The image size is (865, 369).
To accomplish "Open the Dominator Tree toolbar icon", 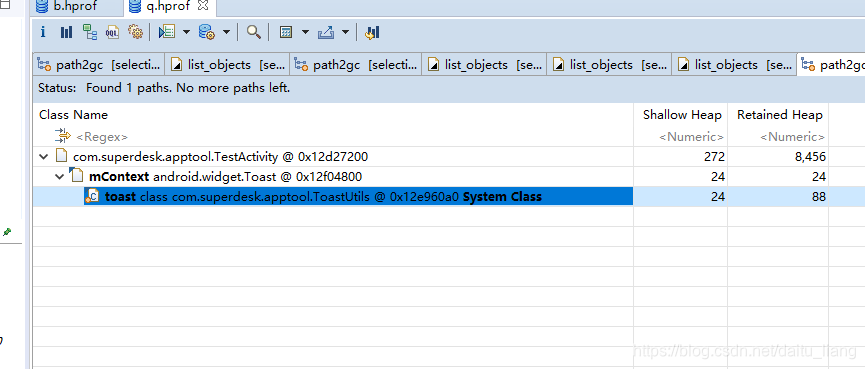I will (89, 32).
